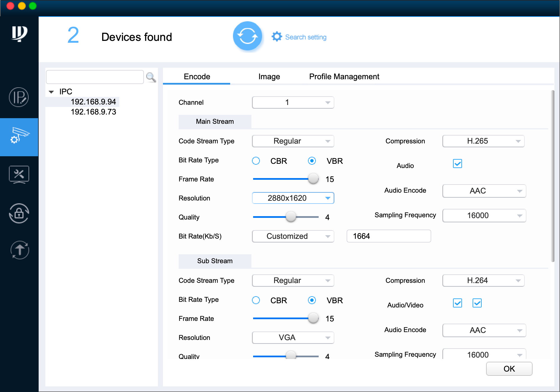The height and width of the screenshot is (392, 560).
Task: Select the camera device config sidebar icon
Action: 19,137
